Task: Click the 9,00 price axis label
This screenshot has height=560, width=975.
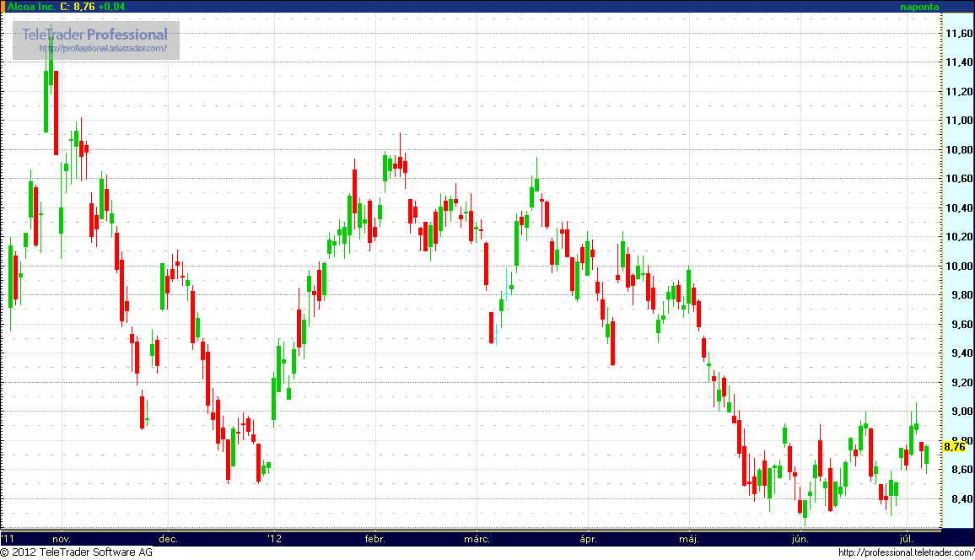Action: click(x=962, y=412)
